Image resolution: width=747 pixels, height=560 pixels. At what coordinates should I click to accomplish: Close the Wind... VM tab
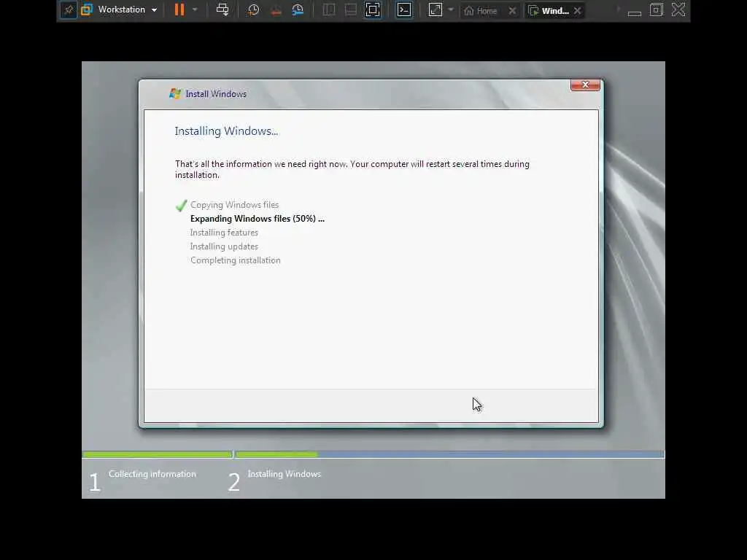(578, 10)
